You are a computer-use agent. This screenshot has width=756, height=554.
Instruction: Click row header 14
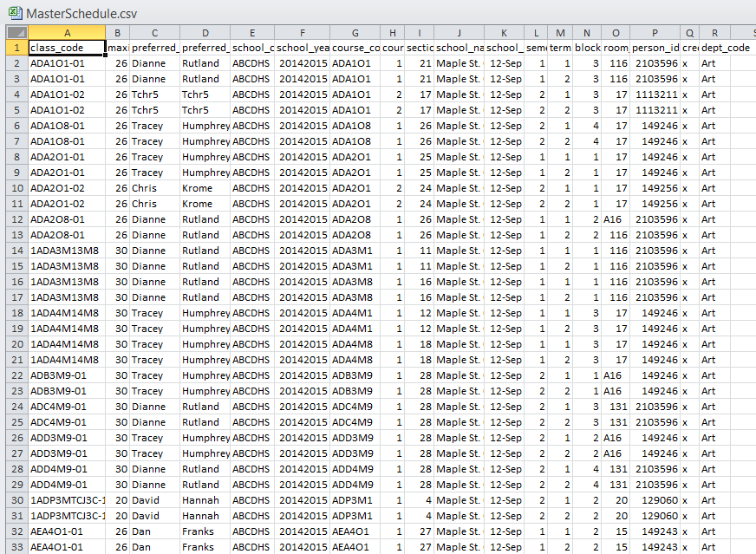point(13,251)
